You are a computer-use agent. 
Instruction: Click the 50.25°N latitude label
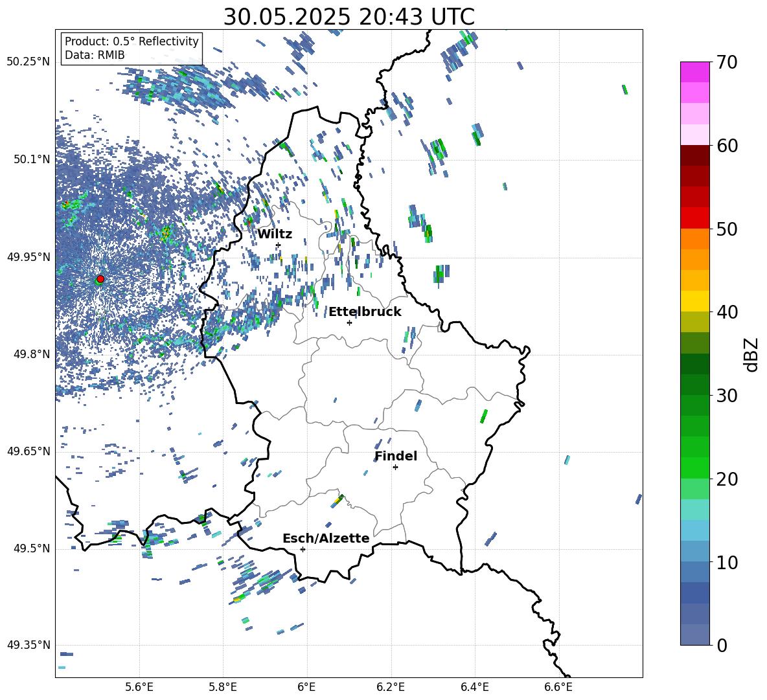click(x=29, y=62)
